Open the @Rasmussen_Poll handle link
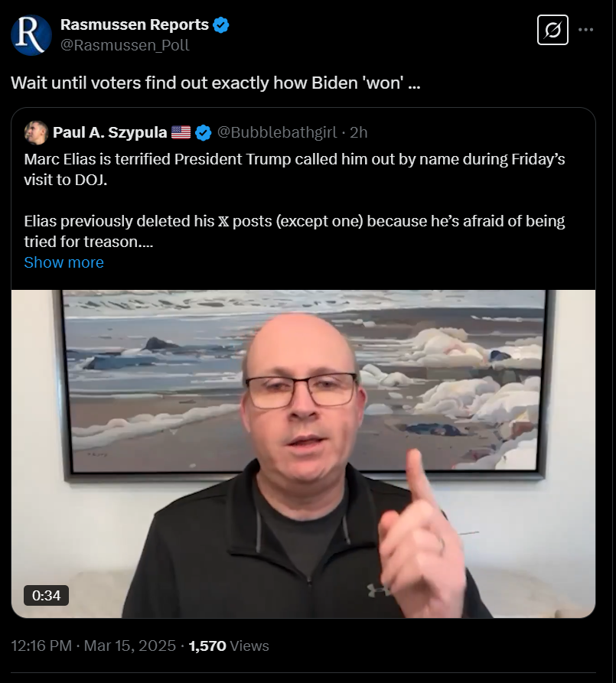Screen dimensions: 616x683 coord(125,45)
